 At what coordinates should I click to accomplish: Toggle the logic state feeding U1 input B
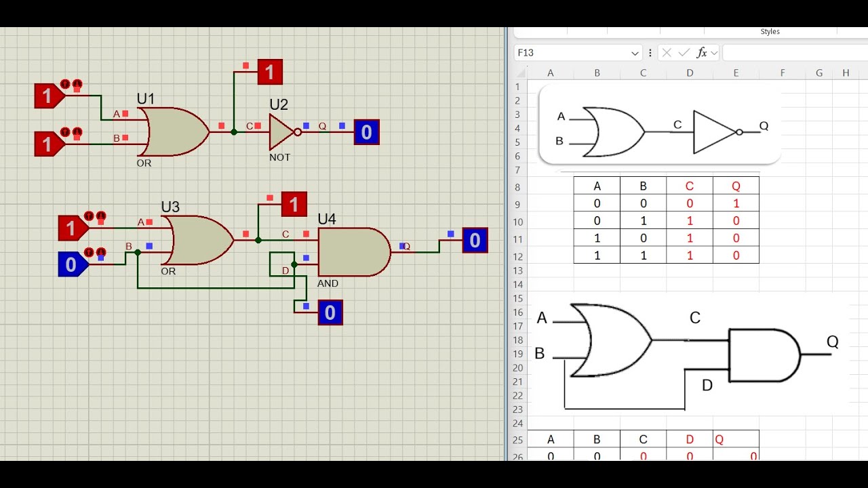point(50,144)
